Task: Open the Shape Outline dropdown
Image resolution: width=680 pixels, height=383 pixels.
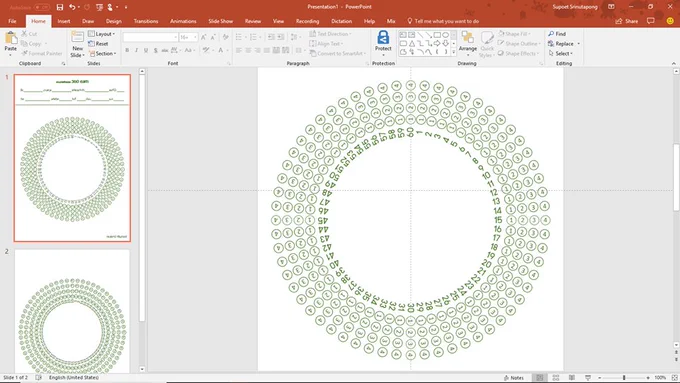Action: [518, 43]
